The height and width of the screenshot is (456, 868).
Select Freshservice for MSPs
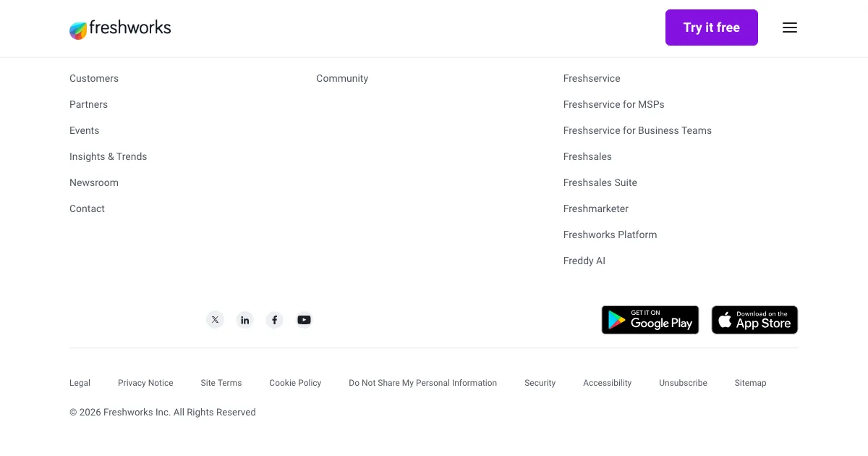click(613, 104)
